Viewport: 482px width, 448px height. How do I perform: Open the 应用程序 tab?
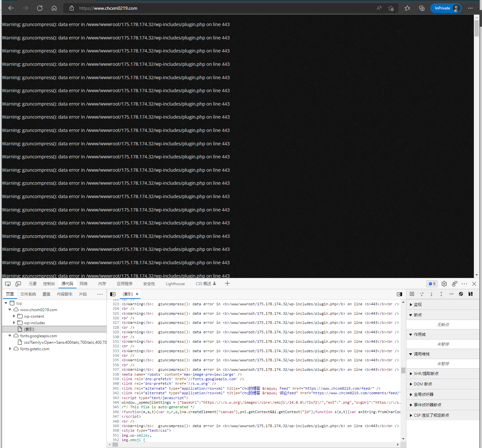[124, 284]
